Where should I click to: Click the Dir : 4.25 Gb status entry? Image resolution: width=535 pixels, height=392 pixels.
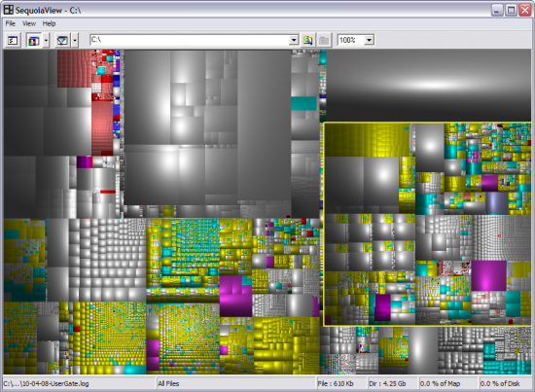tap(387, 383)
